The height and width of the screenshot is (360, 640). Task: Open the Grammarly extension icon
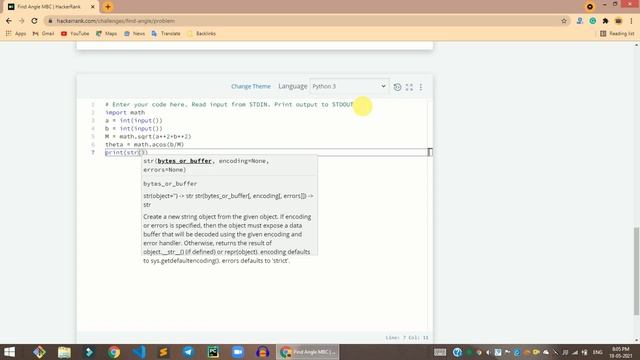pyautogui.click(x=593, y=21)
